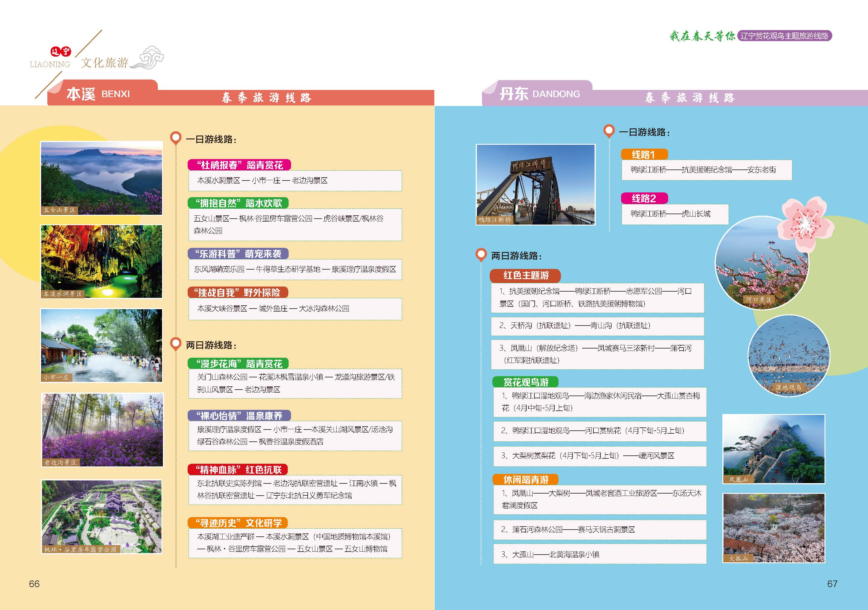The height and width of the screenshot is (610, 868).
Task: Click the location pin beside Dandong 两日游线路
Action: point(481,255)
